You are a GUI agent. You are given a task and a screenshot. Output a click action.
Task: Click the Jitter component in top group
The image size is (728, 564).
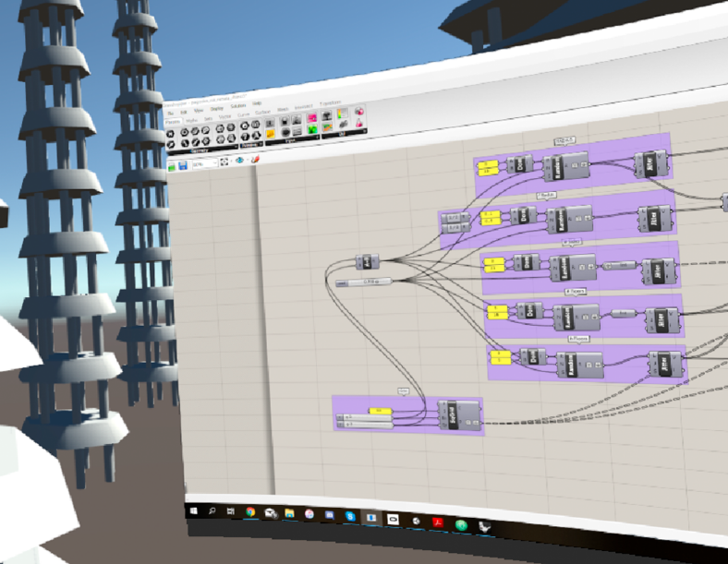pyautogui.click(x=651, y=163)
